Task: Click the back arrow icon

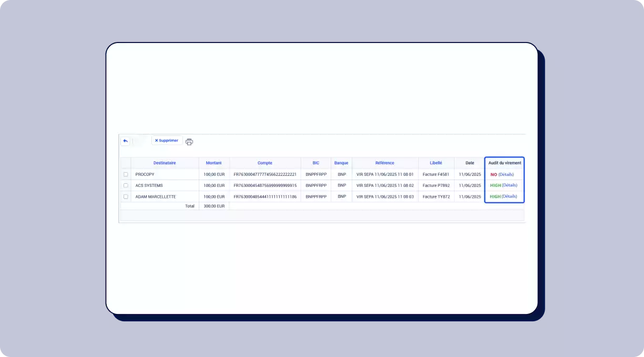Action: [x=125, y=141]
